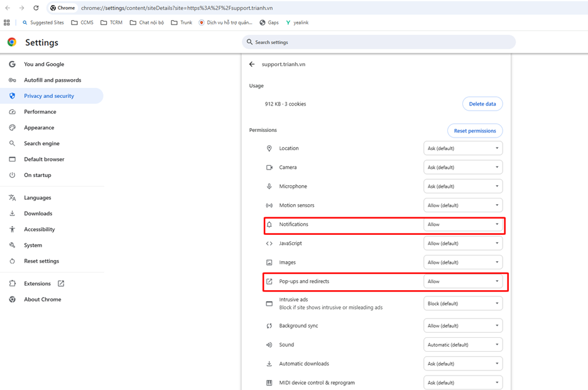
Task: Click the Sound speaker icon
Action: tap(269, 345)
